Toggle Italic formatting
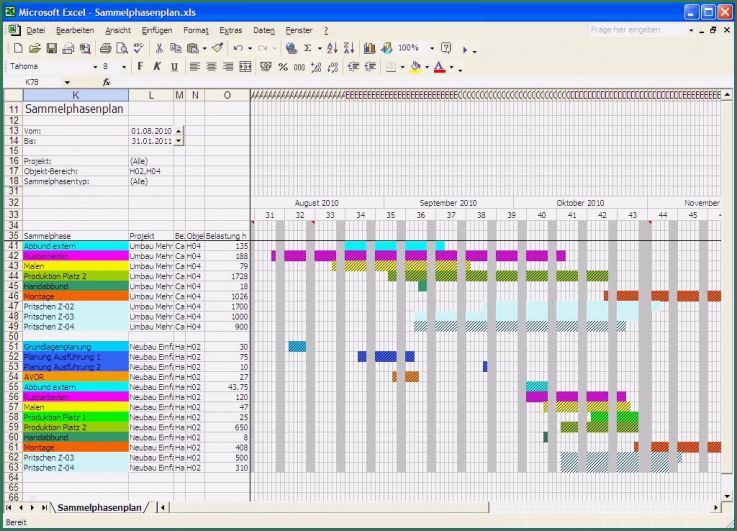737x531 pixels. coord(157,66)
